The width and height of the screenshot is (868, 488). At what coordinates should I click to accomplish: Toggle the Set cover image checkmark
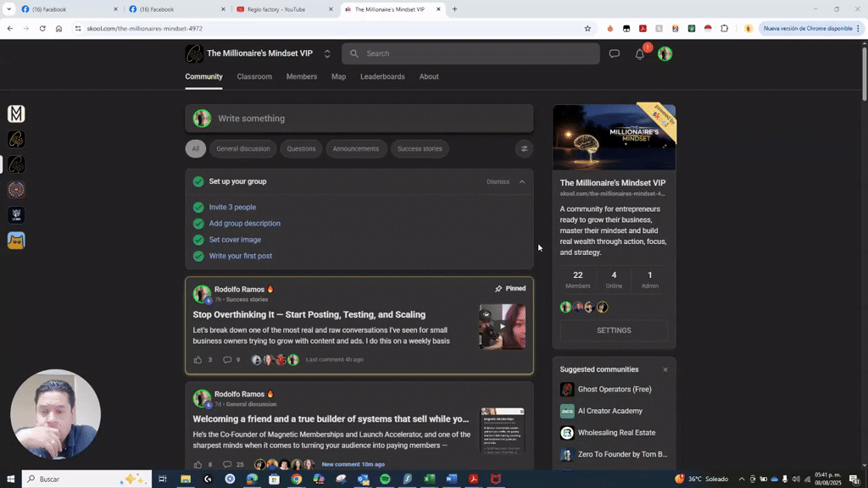click(x=198, y=240)
